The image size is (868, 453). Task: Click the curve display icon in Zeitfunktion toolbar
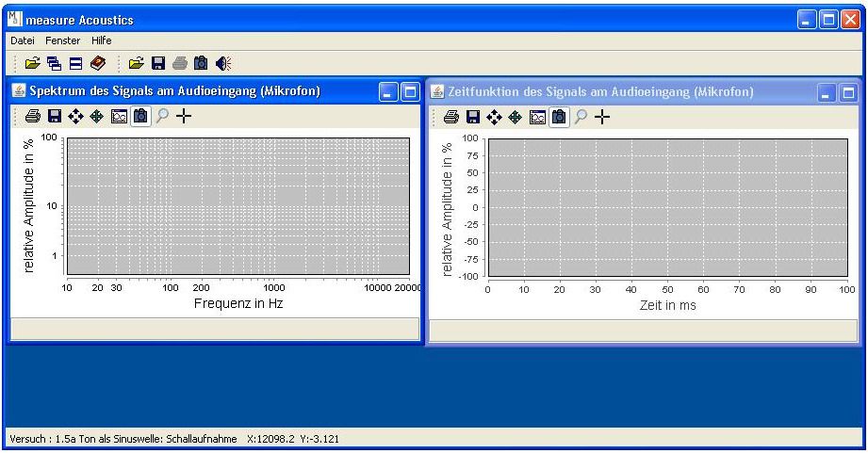pyautogui.click(x=537, y=117)
